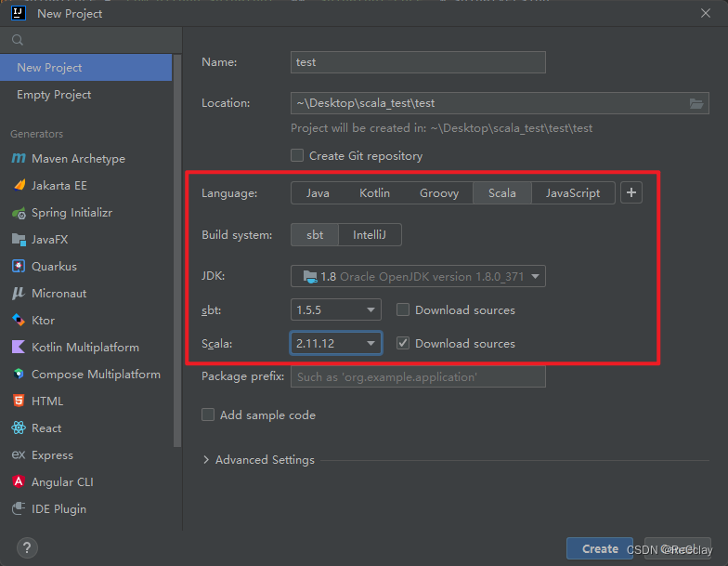The width and height of the screenshot is (728, 566).
Task: Click the React atom icon
Action: 19,428
